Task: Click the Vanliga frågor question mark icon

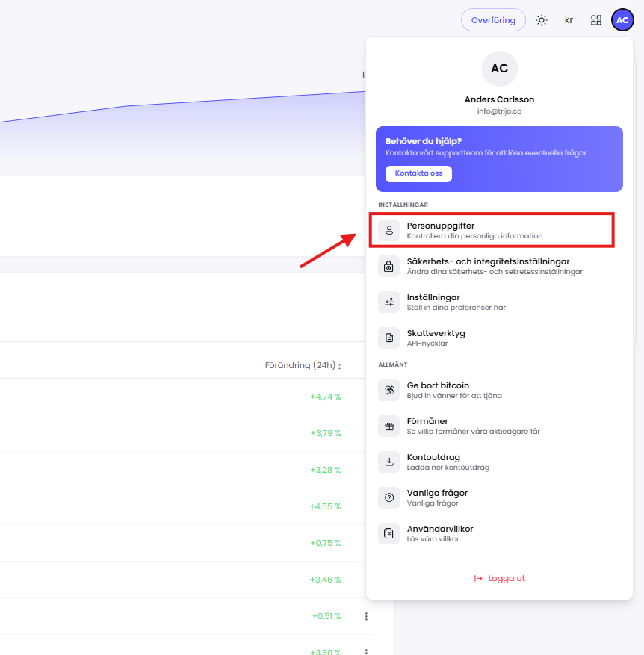Action: click(x=389, y=498)
